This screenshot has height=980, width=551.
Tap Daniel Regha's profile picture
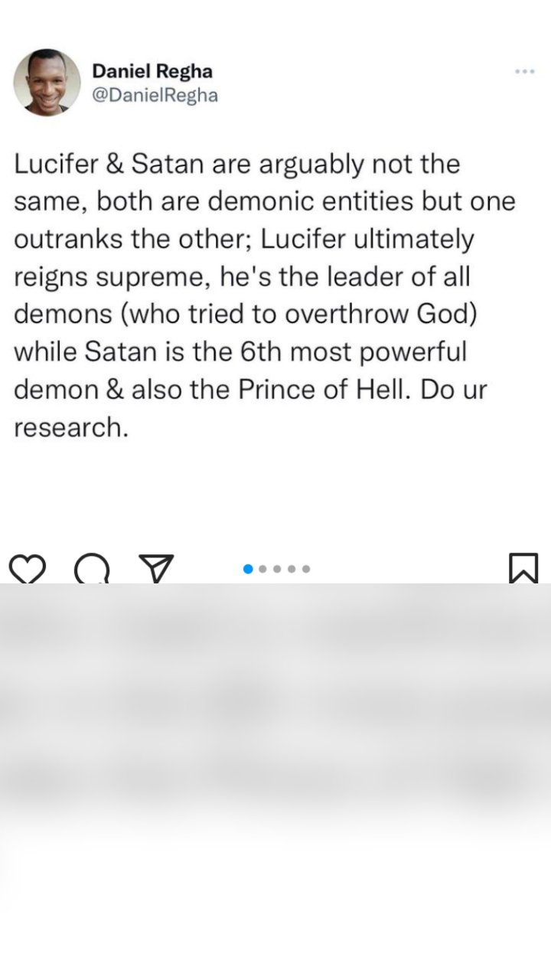(47, 83)
